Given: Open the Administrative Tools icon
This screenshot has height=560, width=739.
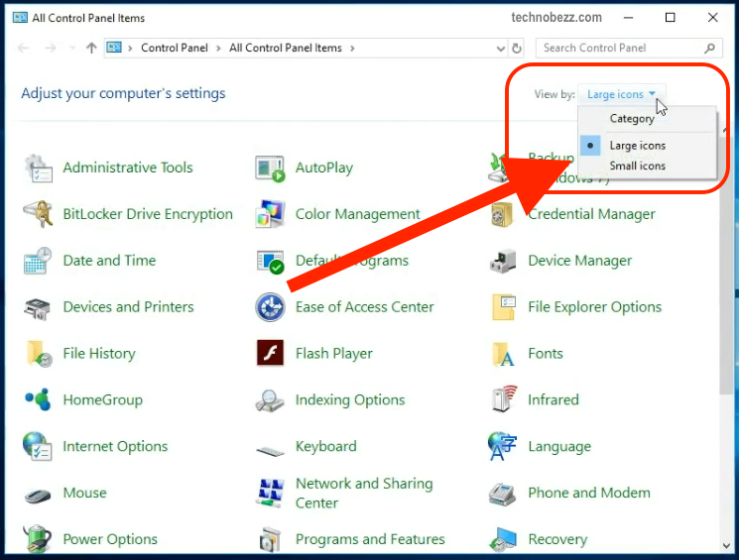Looking at the screenshot, I should [x=38, y=168].
